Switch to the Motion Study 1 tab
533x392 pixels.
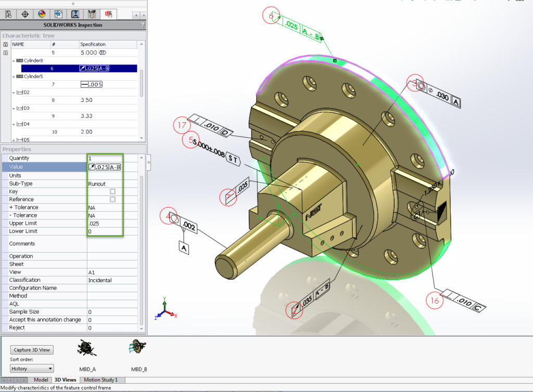coord(101,380)
